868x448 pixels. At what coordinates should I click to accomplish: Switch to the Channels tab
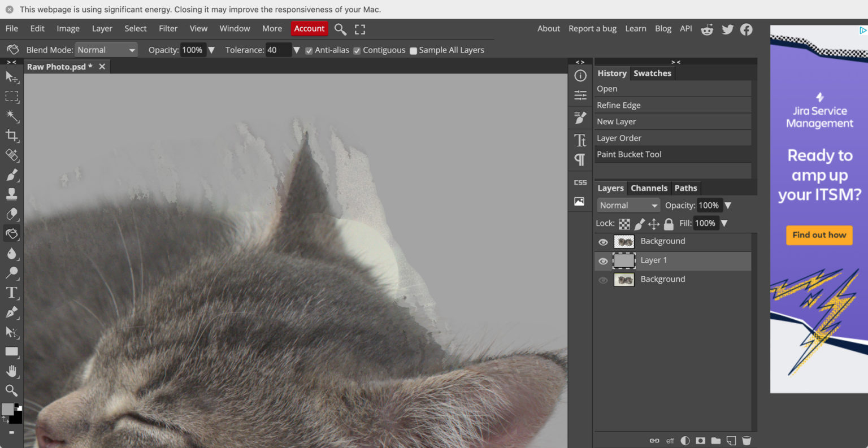click(x=649, y=188)
